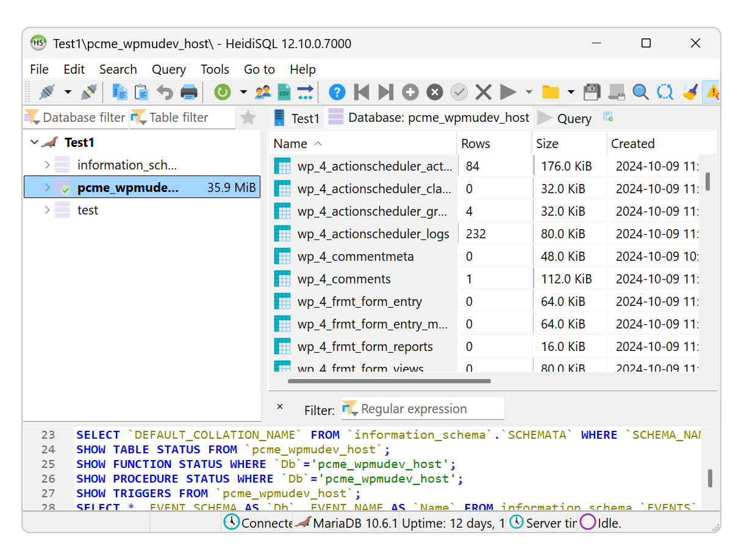Switch to the Query tab
The width and height of the screenshot is (744, 560).
tap(565, 118)
